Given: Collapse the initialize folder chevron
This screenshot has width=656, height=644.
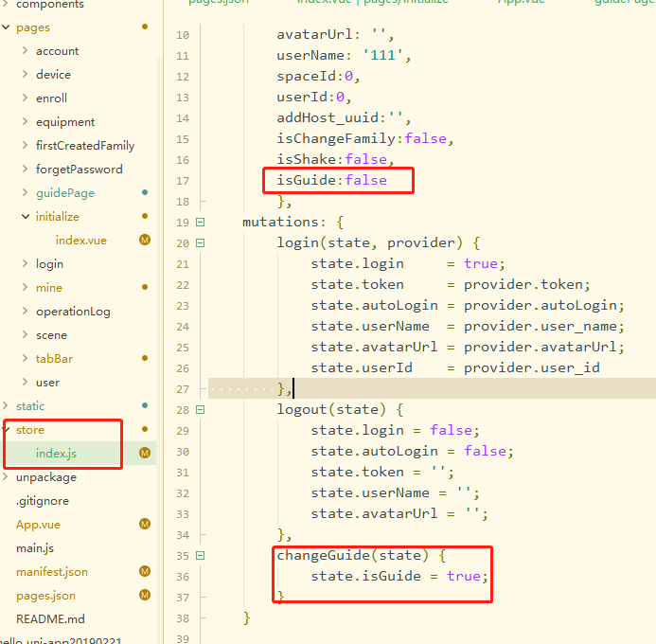Looking at the screenshot, I should click(26, 216).
